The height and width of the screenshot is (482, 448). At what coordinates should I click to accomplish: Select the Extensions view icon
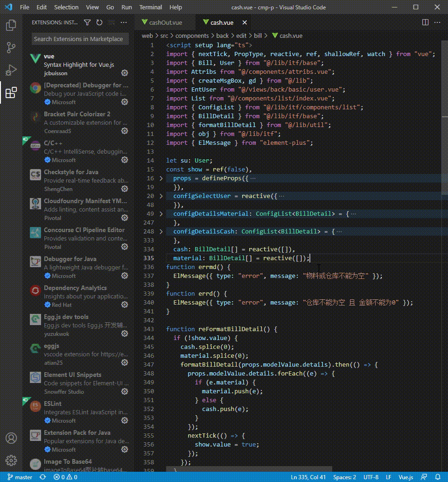pos(11,92)
